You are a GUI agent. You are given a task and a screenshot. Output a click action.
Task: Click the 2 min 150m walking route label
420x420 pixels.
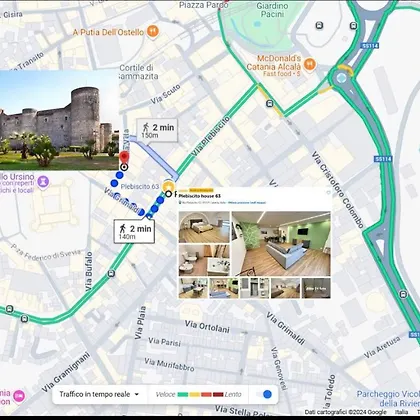click(157, 130)
